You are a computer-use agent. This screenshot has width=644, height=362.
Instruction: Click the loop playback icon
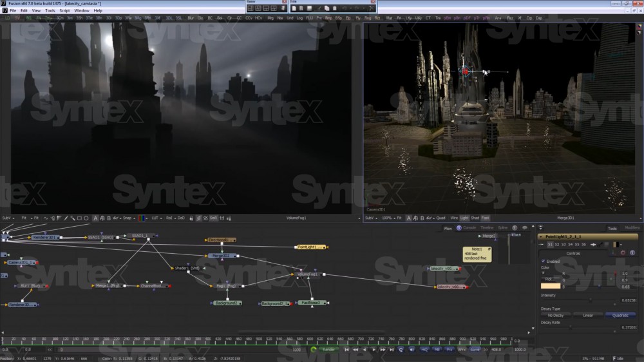click(x=401, y=349)
